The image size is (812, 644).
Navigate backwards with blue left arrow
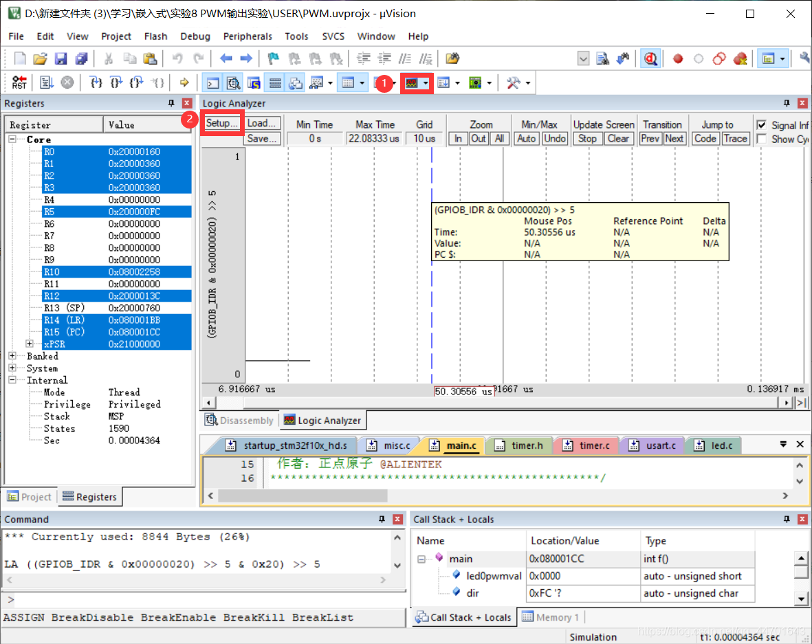click(x=226, y=58)
